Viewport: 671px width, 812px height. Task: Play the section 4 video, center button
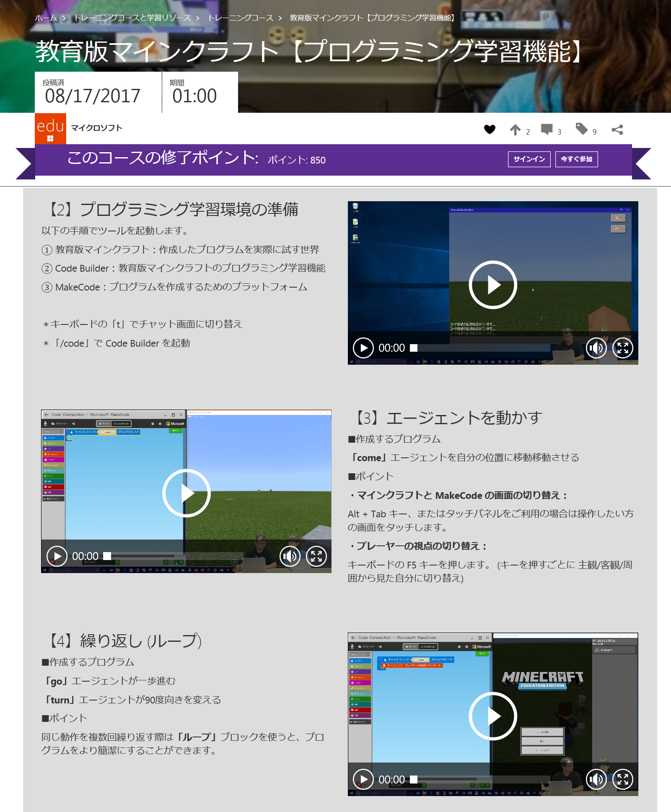click(x=493, y=716)
